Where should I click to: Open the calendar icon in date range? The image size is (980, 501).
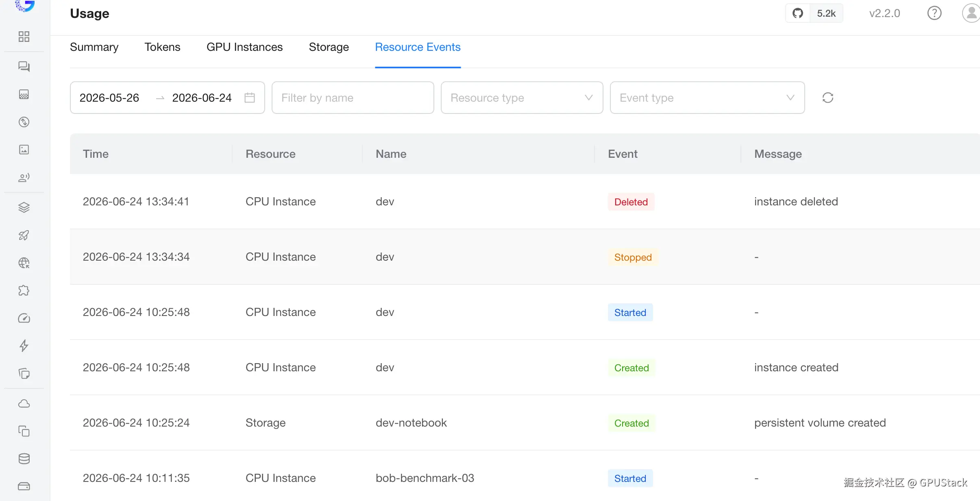click(249, 98)
